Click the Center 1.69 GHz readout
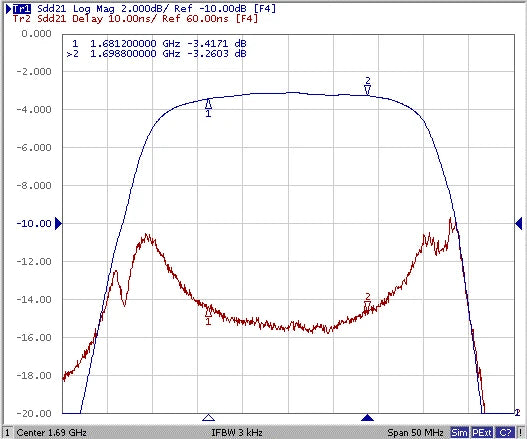Screen dimensions: 527x439 tap(51, 432)
